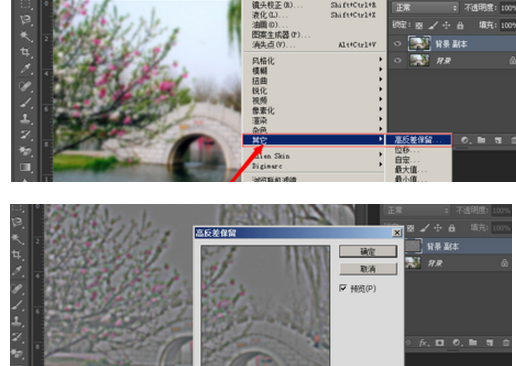The image size is (516, 366).
Task: Click the create new layer icon in the High Pass dialog screenshot
Action: coord(489,343)
